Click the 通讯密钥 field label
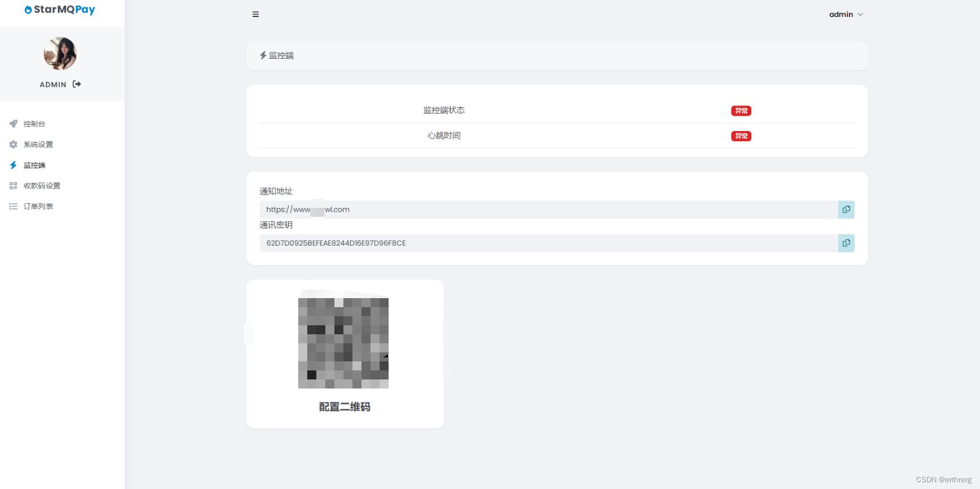Image resolution: width=980 pixels, height=489 pixels. [276, 225]
